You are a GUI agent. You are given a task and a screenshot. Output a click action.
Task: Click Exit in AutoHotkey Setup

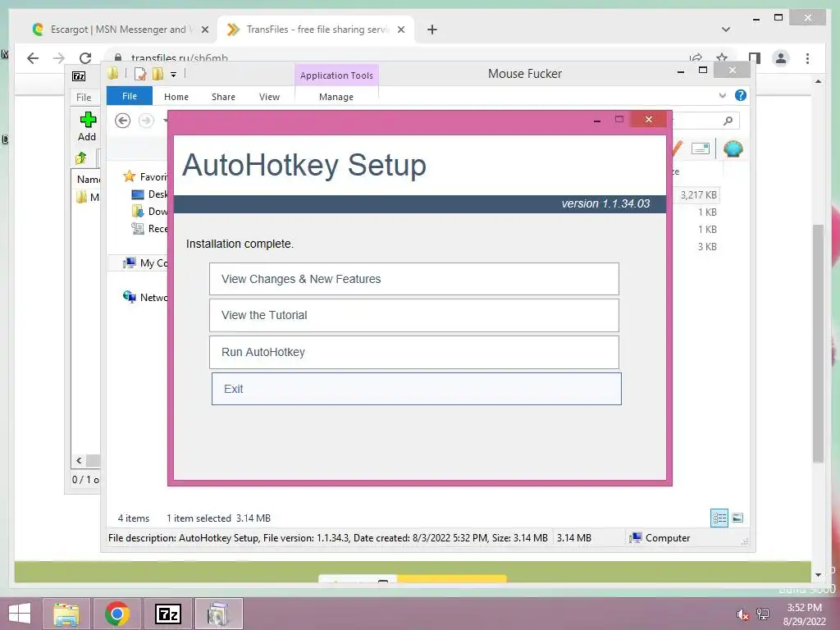tap(416, 389)
